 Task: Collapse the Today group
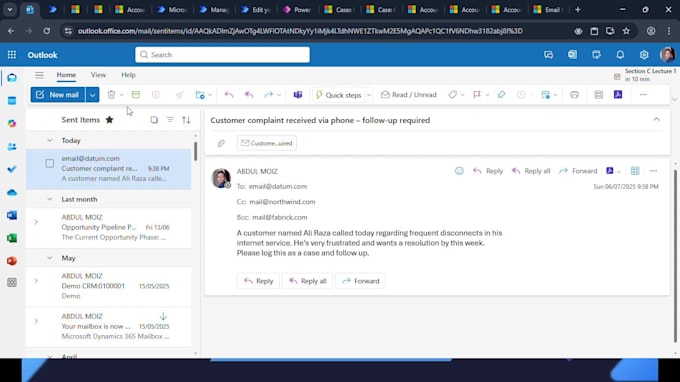point(50,140)
